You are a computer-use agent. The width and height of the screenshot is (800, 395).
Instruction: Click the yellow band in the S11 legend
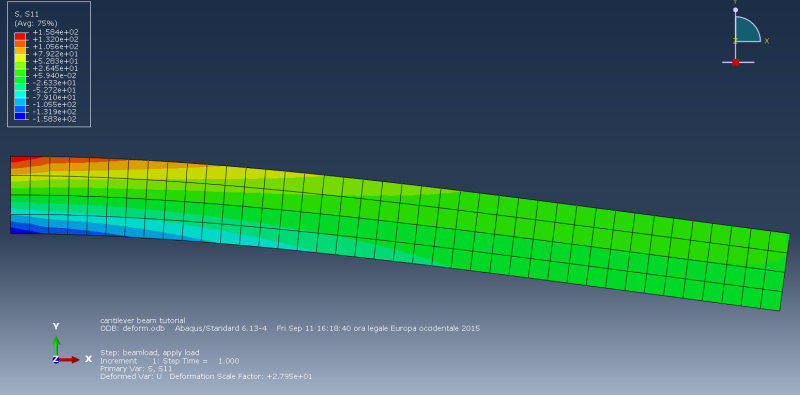(x=20, y=57)
